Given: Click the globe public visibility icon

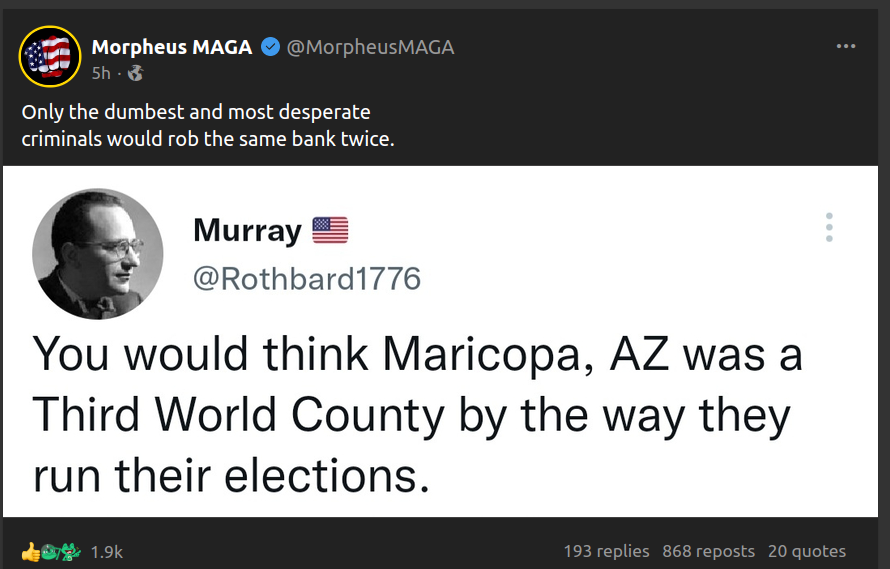Looking at the screenshot, I should click(x=136, y=73).
